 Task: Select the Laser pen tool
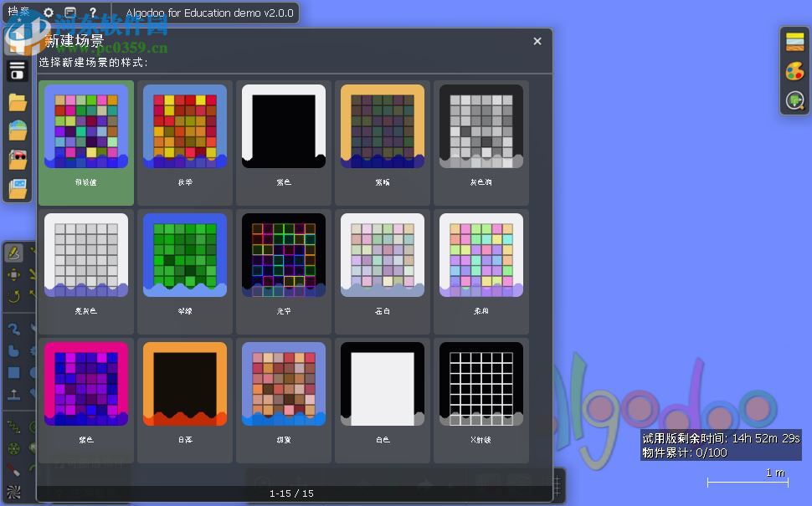click(13, 470)
